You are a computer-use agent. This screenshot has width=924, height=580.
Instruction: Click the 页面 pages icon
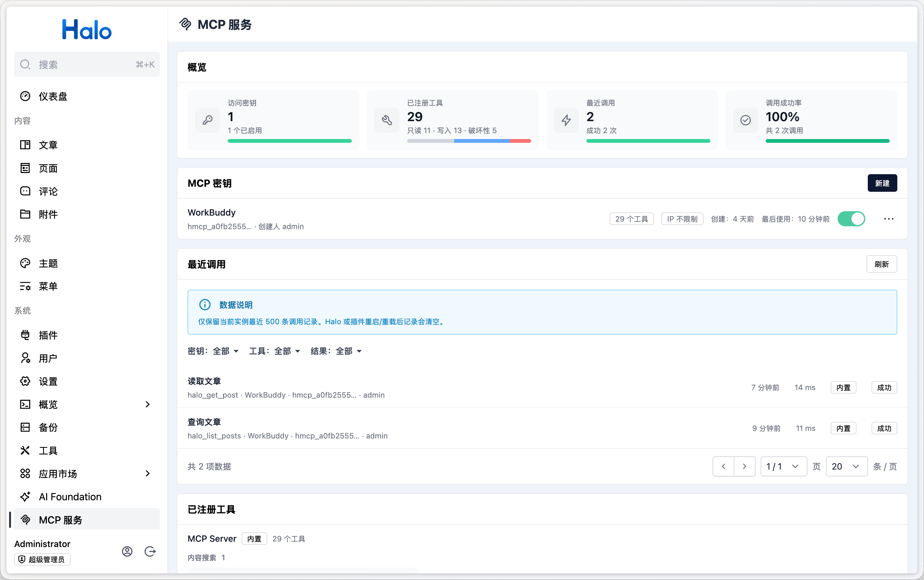(x=25, y=168)
